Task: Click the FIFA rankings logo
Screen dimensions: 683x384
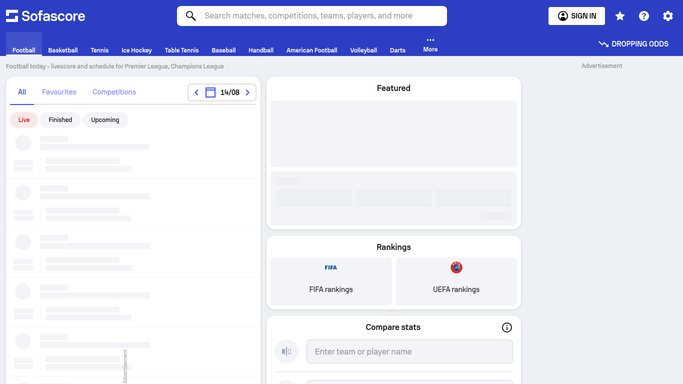Action: pos(331,267)
